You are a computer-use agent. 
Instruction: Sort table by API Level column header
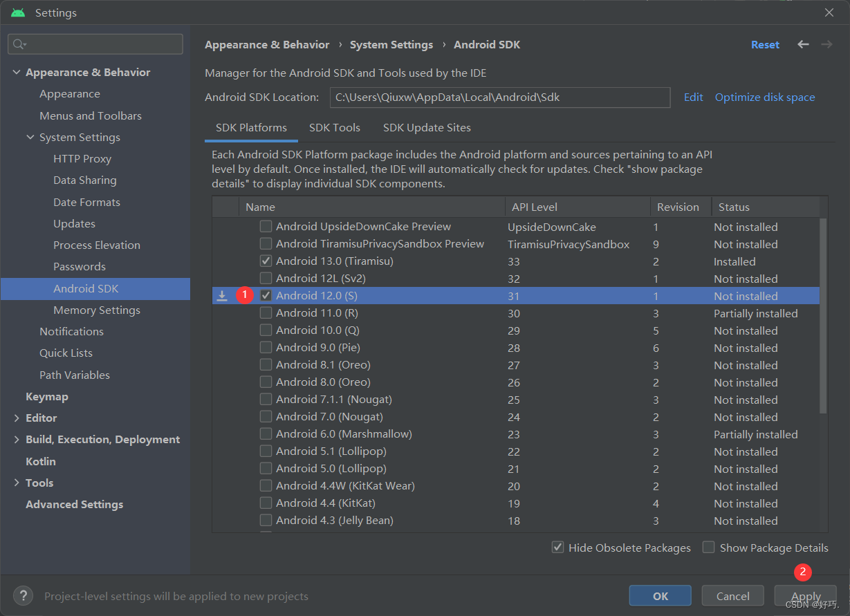pos(578,207)
